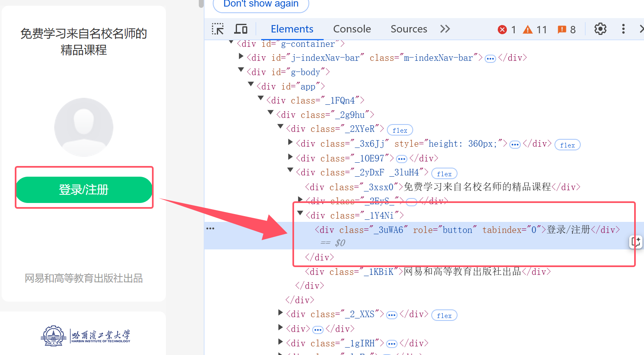
Task: Expand the _1gIRH div node
Action: coord(281,341)
